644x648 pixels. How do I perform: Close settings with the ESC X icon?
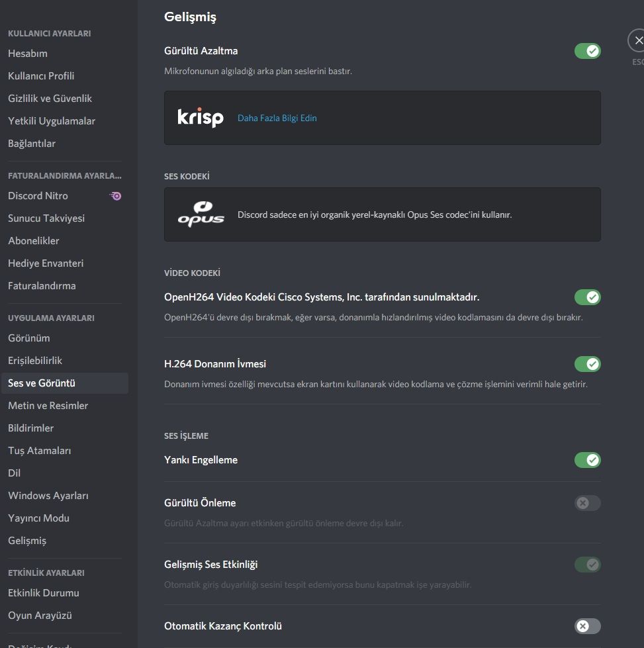[x=638, y=41]
